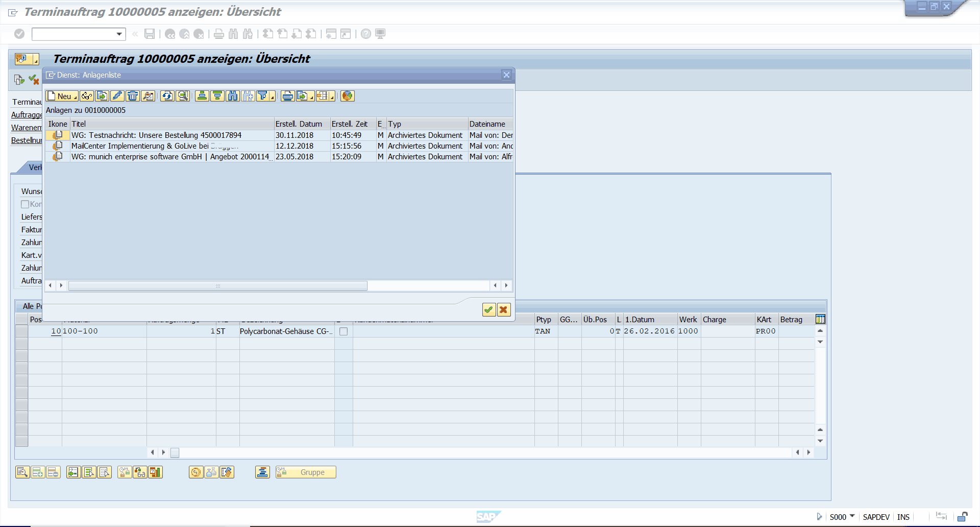Click the green Enter checkmark in main toolbar

pyautogui.click(x=19, y=34)
